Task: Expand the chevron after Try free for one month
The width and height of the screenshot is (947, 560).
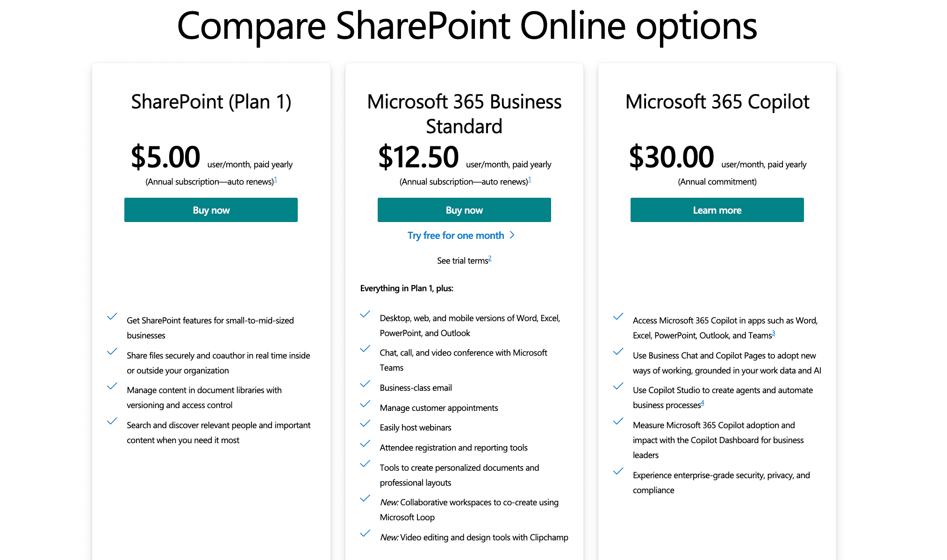Action: (513, 235)
